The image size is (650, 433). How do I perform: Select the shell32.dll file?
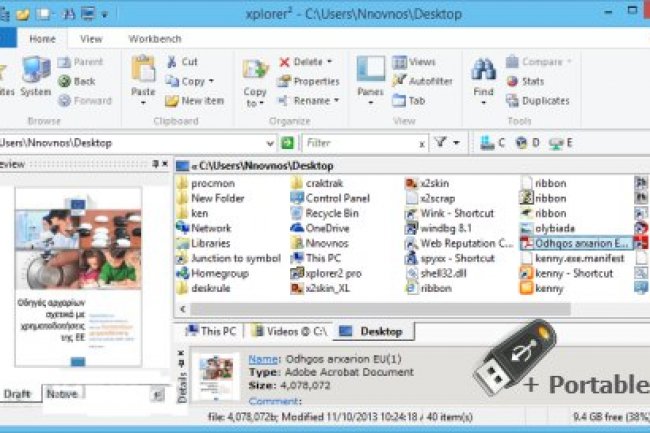pos(436,273)
